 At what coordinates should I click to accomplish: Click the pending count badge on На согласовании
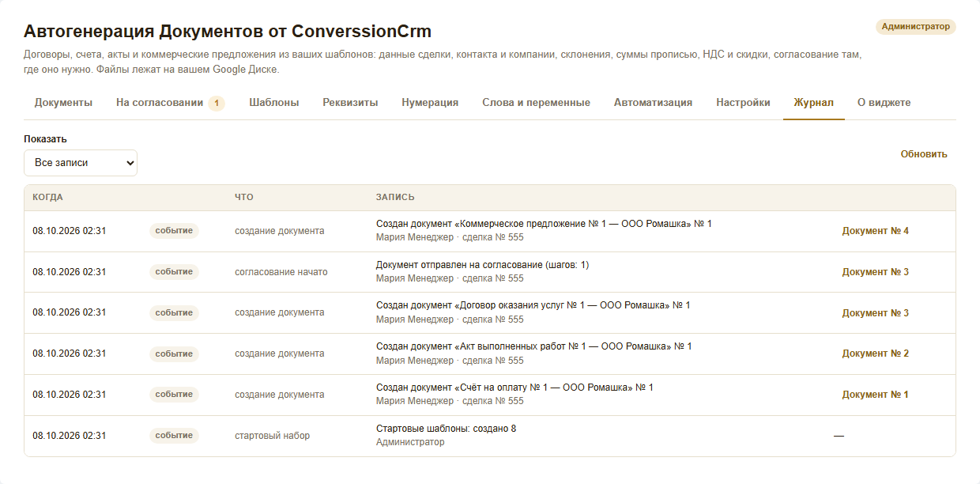217,103
